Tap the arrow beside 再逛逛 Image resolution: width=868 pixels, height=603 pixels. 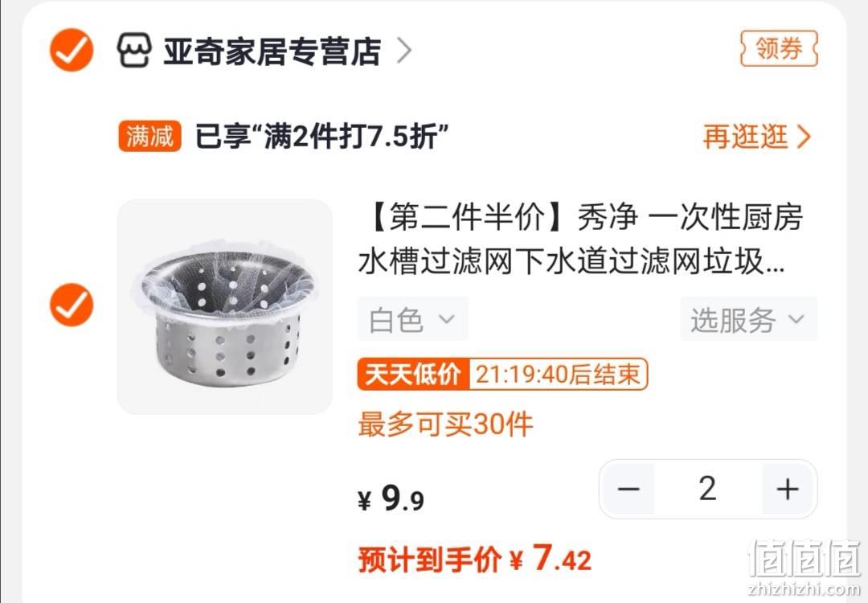coord(803,137)
